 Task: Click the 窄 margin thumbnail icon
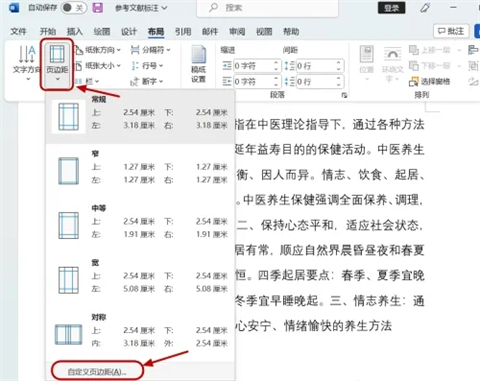click(69, 171)
